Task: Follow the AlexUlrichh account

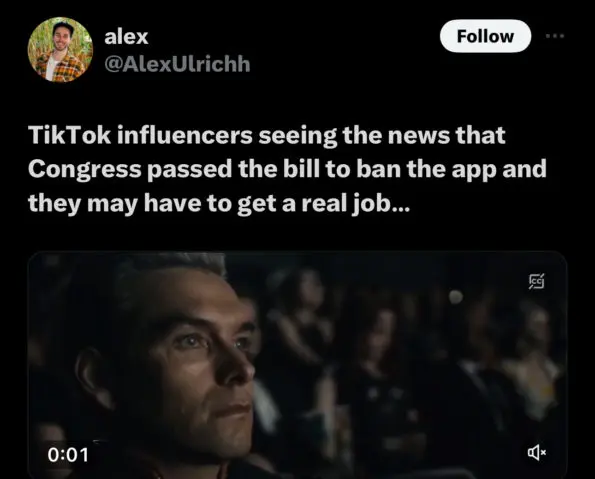Action: pyautogui.click(x=485, y=36)
